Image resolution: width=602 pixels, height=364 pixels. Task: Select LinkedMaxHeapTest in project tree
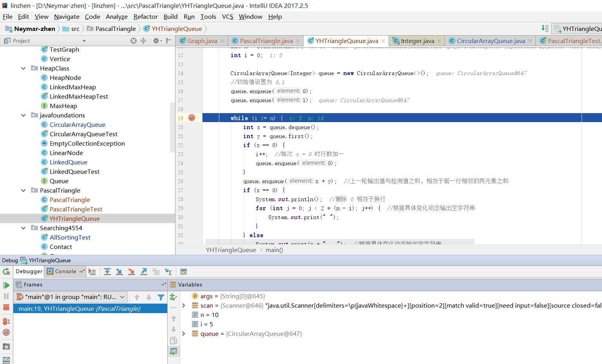(x=79, y=96)
